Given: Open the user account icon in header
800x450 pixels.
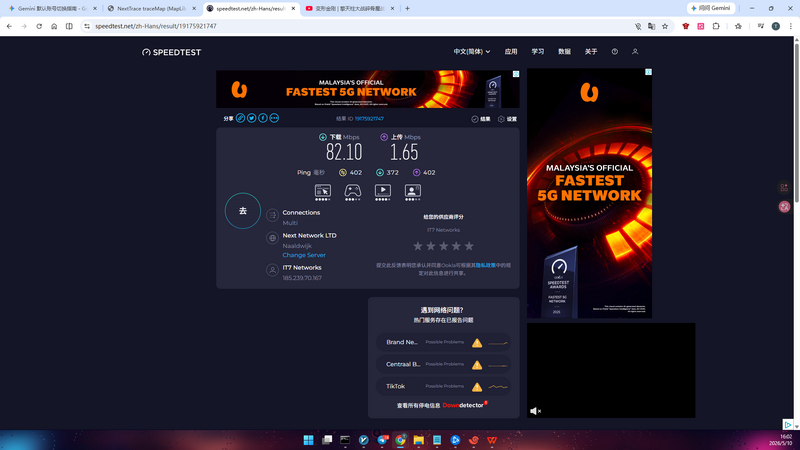Looking at the screenshot, I should click(x=635, y=52).
